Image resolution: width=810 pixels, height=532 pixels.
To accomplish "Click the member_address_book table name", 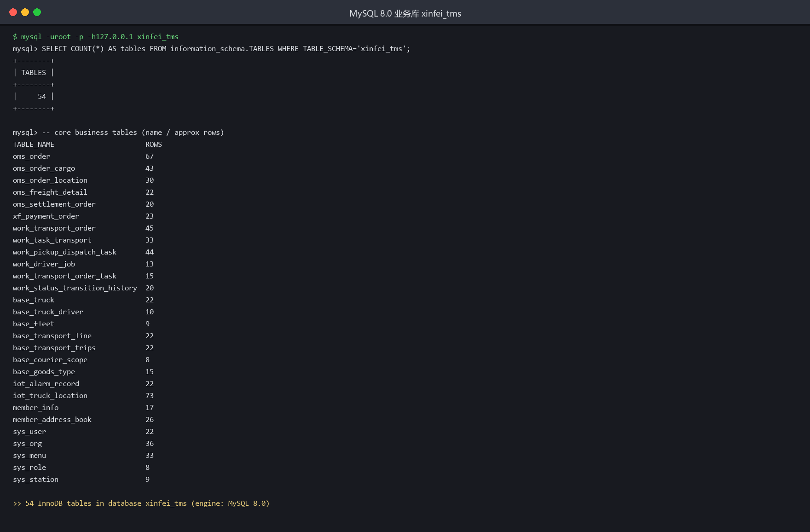I will tap(52, 420).
